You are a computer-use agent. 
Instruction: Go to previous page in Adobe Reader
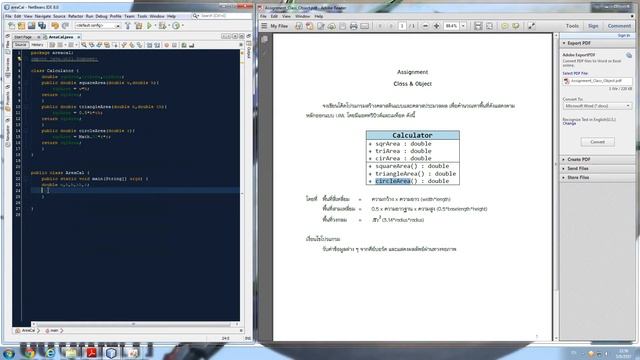click(380, 26)
